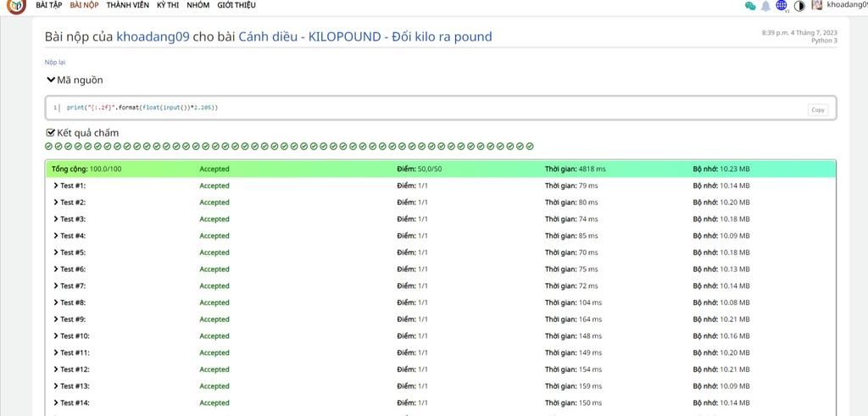Click Accepted status for Test #5
The height and width of the screenshot is (416, 868).
tap(214, 252)
